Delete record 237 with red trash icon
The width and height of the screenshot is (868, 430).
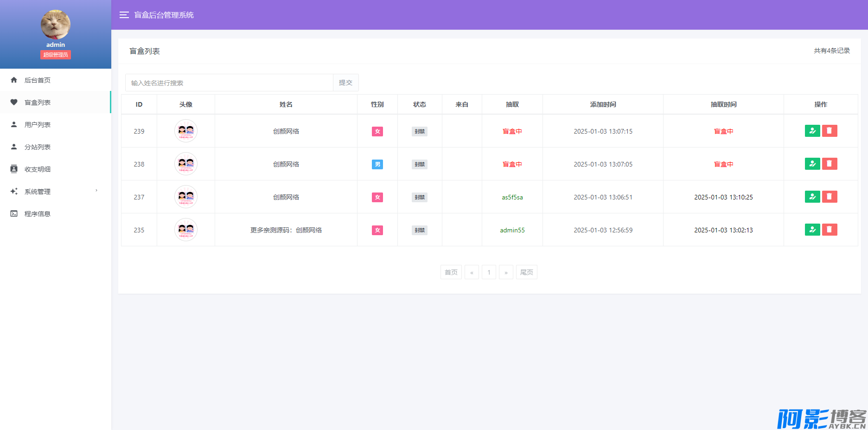tap(830, 197)
